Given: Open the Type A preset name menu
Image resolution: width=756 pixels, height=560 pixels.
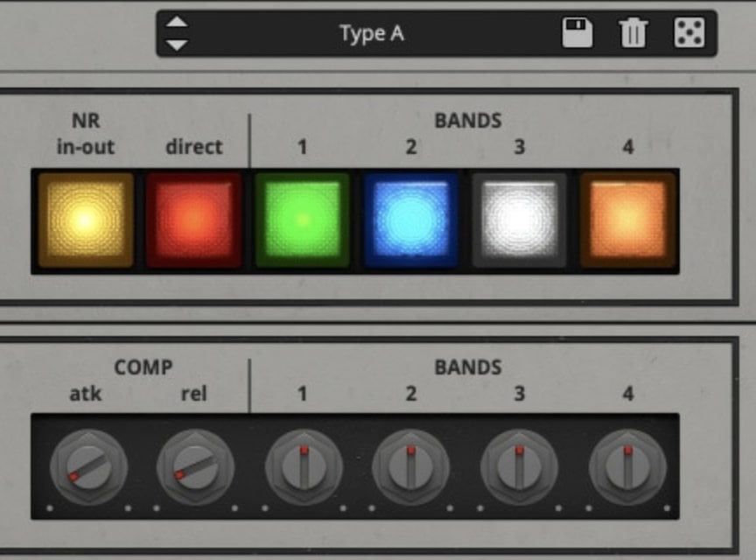Looking at the screenshot, I should click(371, 33).
